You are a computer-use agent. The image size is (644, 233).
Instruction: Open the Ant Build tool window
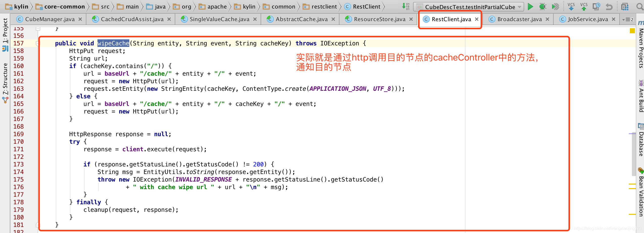641,96
